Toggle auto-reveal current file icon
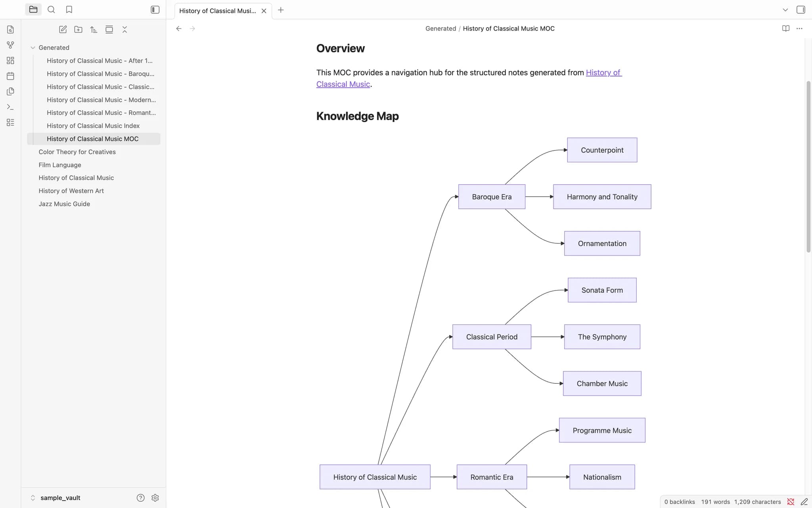Screen dimensions: 812x508 (109, 29)
